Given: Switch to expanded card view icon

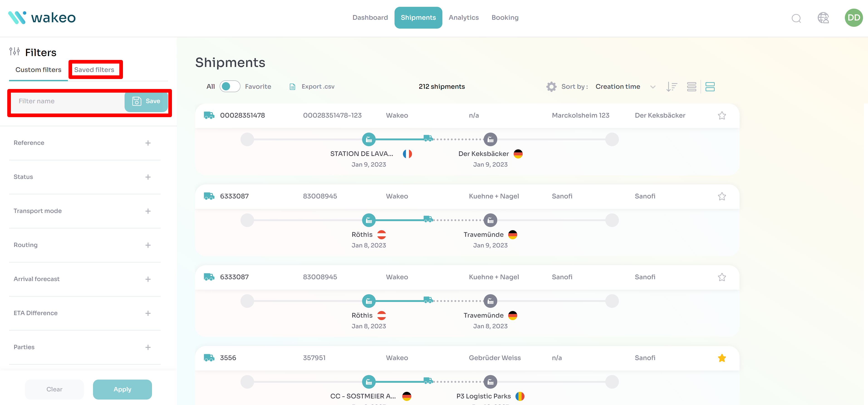Looking at the screenshot, I should 710,87.
